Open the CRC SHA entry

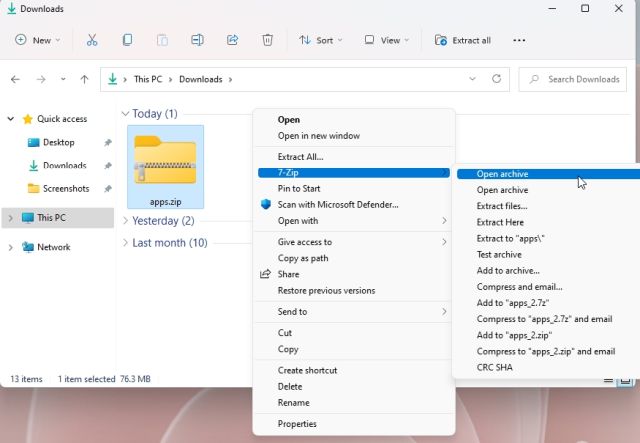(548, 367)
